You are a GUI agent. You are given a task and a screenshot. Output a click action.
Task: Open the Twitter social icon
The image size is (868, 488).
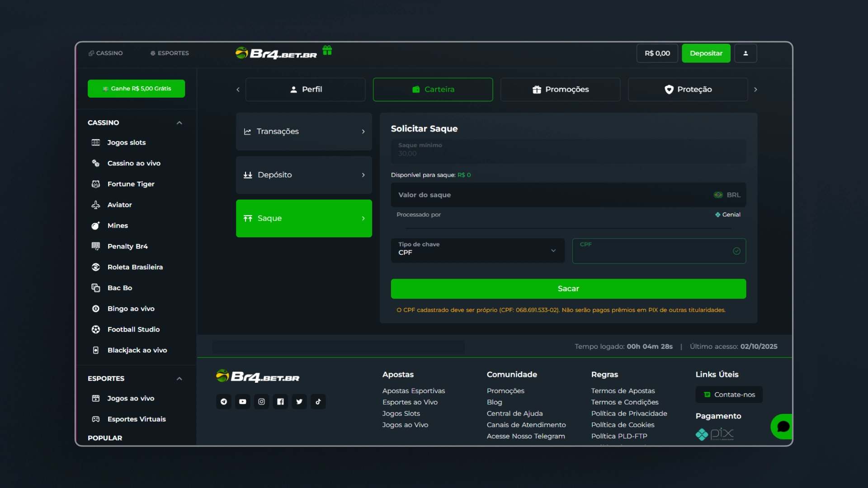[x=299, y=402]
